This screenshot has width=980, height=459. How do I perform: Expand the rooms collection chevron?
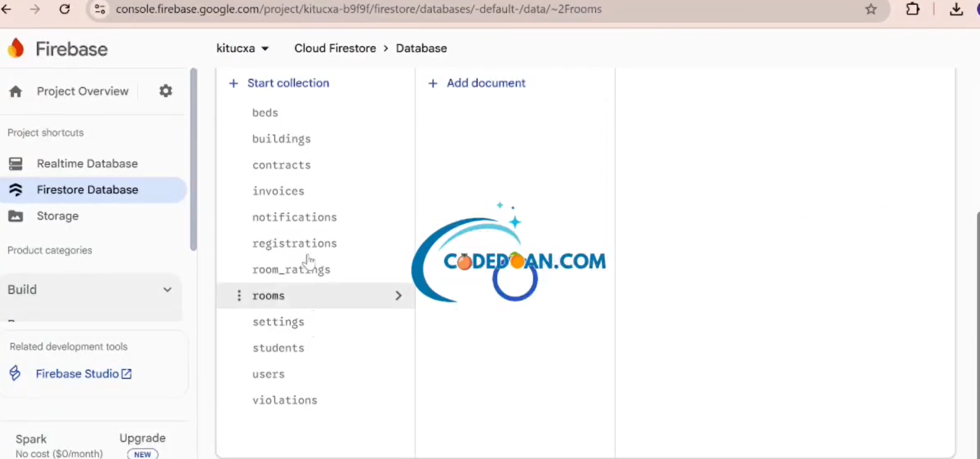398,296
